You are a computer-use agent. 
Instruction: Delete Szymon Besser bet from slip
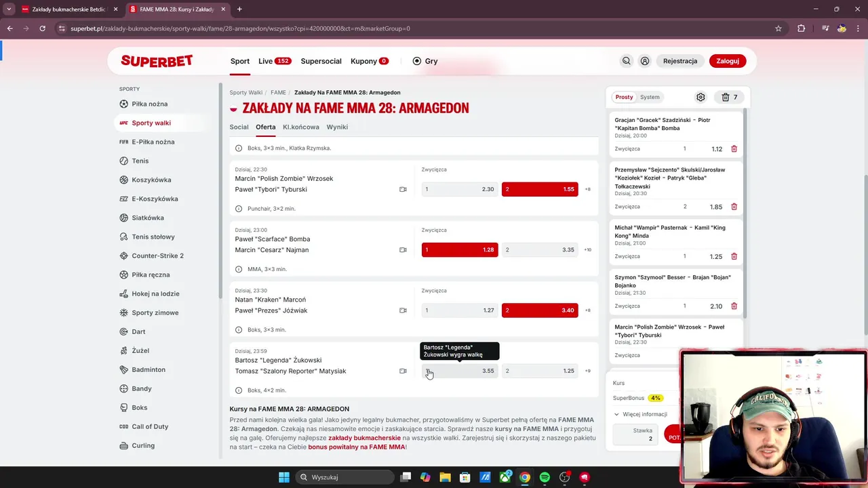click(x=734, y=306)
